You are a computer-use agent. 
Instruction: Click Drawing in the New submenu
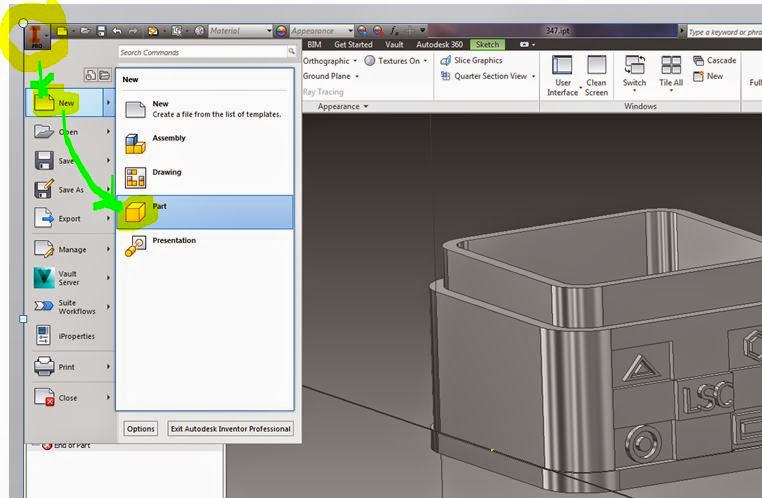pos(205,178)
